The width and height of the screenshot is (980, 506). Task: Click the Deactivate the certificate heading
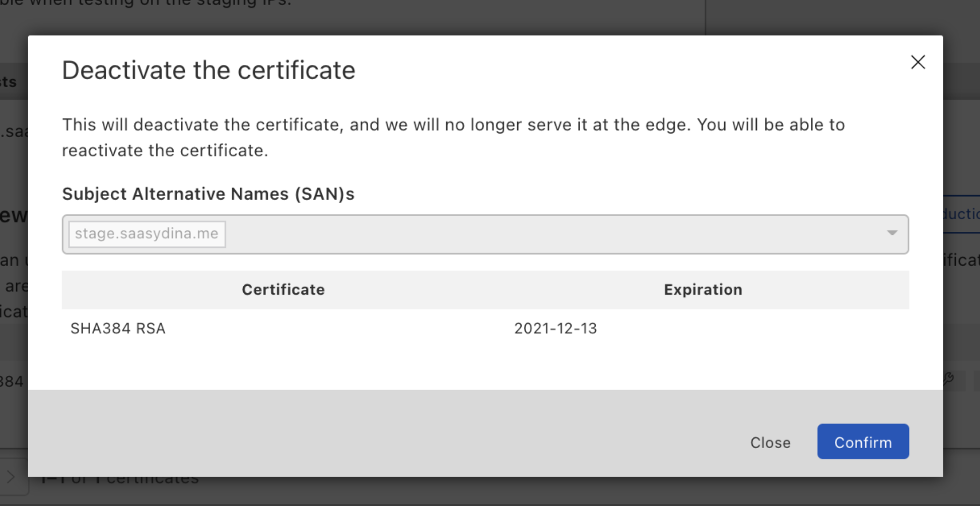coord(208,70)
